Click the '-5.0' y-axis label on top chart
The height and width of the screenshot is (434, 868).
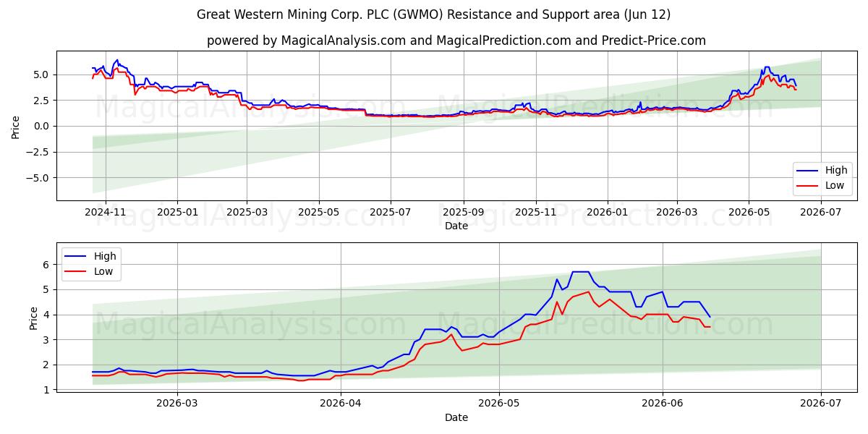click(38, 178)
